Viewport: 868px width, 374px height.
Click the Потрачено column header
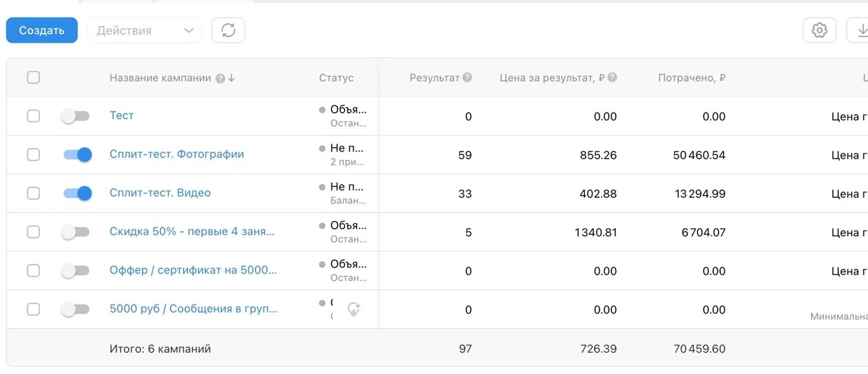click(x=691, y=78)
